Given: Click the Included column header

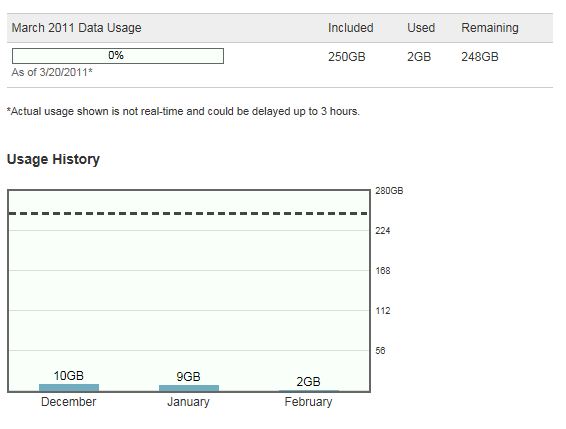Looking at the screenshot, I should click(x=351, y=28).
